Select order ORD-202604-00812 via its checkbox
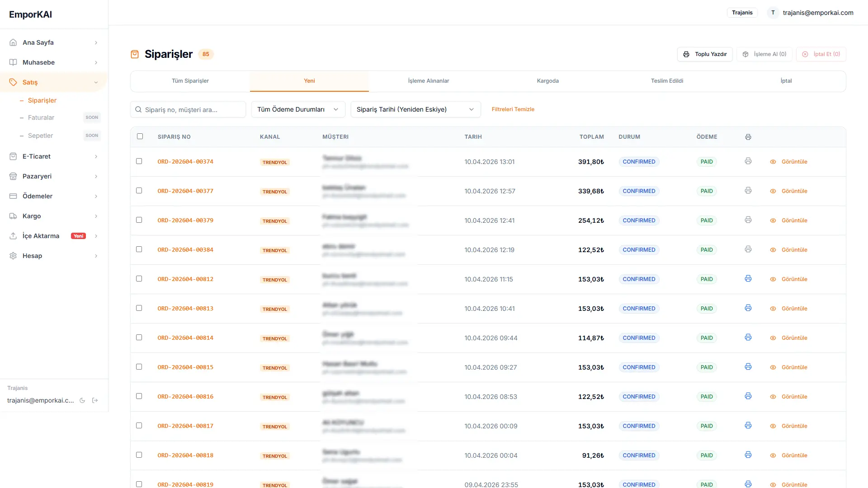The image size is (868, 488). pyautogui.click(x=139, y=279)
